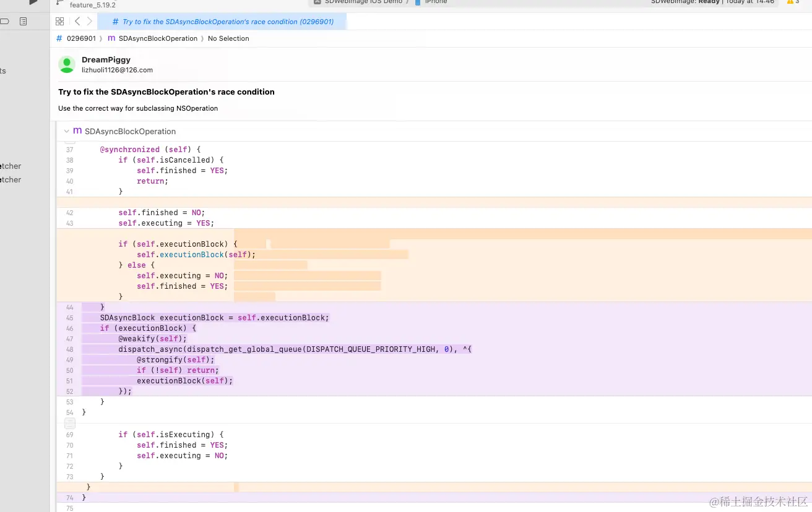
Task: Click the 'self.finished = NO;' line
Action: [162, 213]
